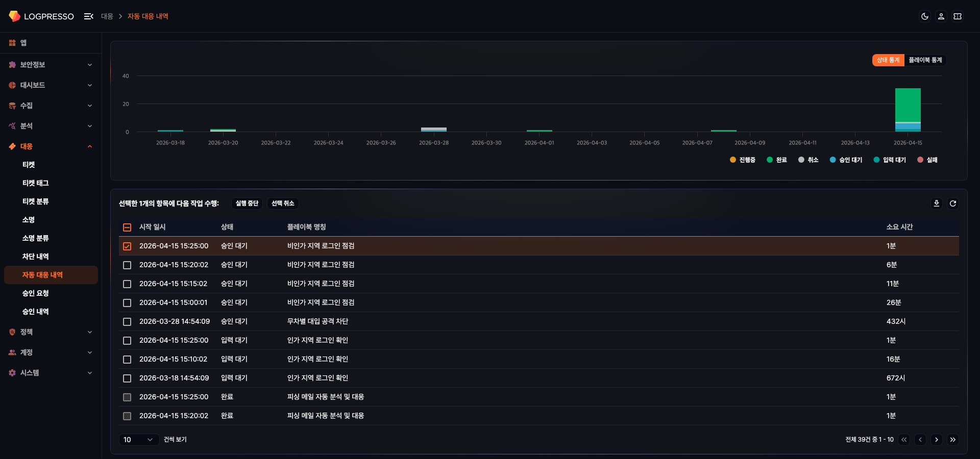Click the 실행 중단 button

coord(247,203)
